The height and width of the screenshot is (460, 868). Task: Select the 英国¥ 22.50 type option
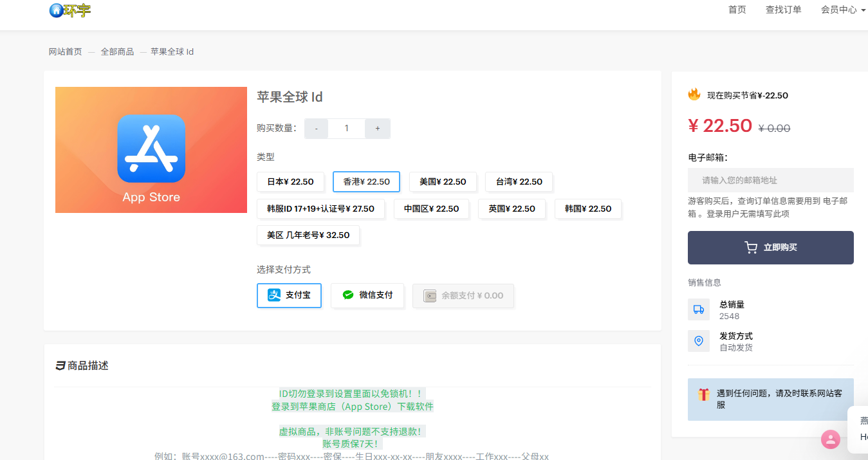[512, 209]
